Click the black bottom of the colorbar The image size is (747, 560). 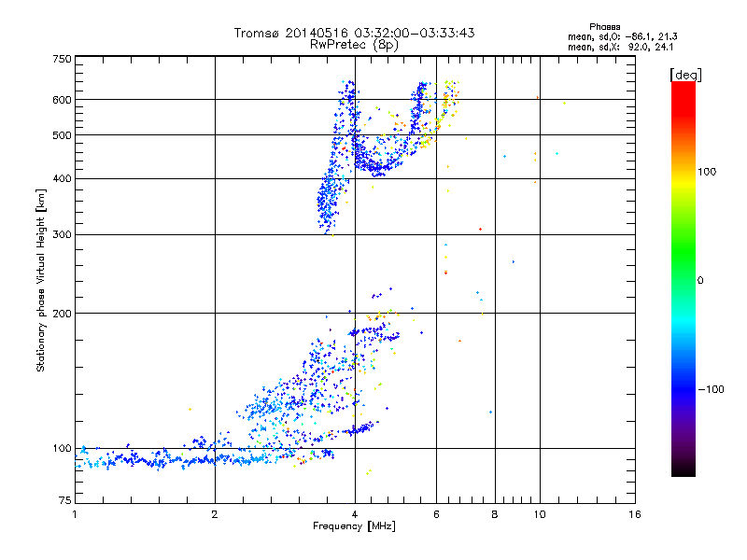684,469
